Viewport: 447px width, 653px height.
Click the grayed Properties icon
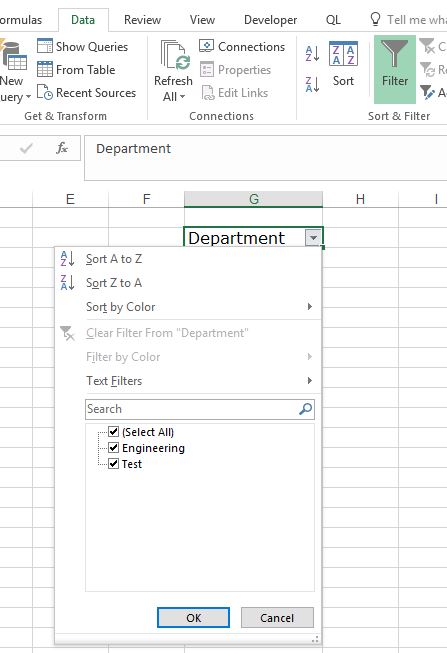207,70
